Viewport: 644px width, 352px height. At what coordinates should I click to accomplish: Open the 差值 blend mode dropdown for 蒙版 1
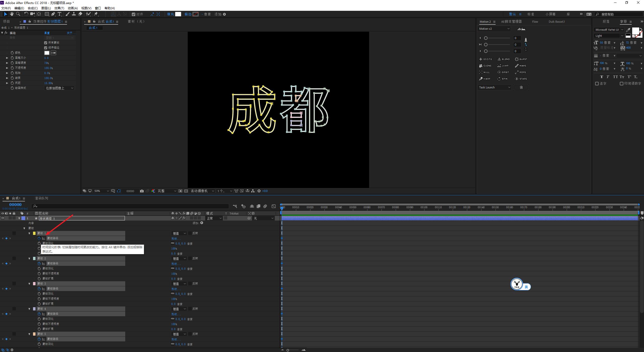pyautogui.click(x=179, y=233)
